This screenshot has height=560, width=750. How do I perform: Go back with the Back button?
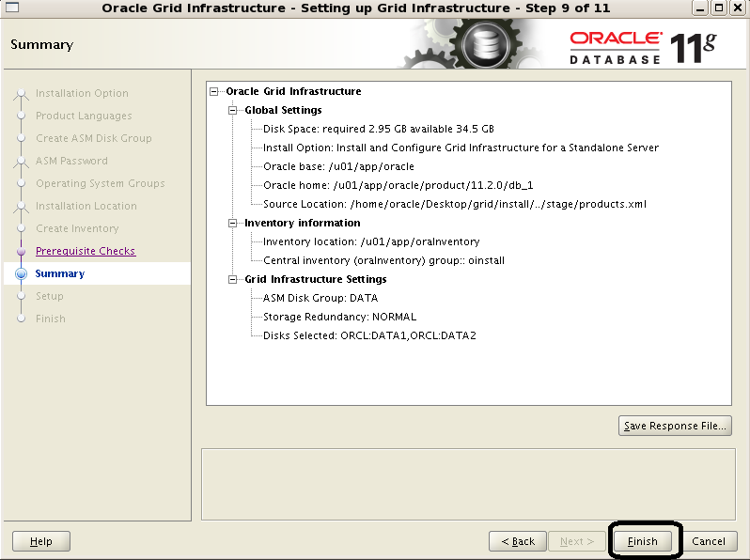518,541
